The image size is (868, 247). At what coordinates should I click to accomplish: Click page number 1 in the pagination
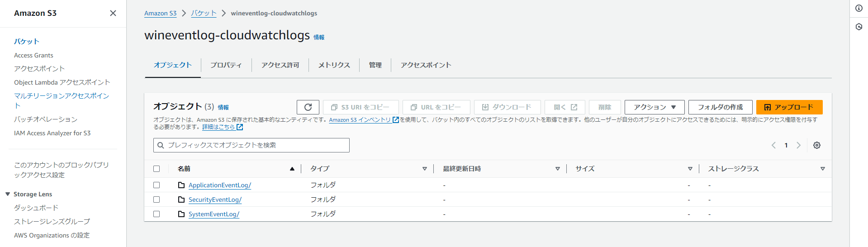tap(786, 145)
